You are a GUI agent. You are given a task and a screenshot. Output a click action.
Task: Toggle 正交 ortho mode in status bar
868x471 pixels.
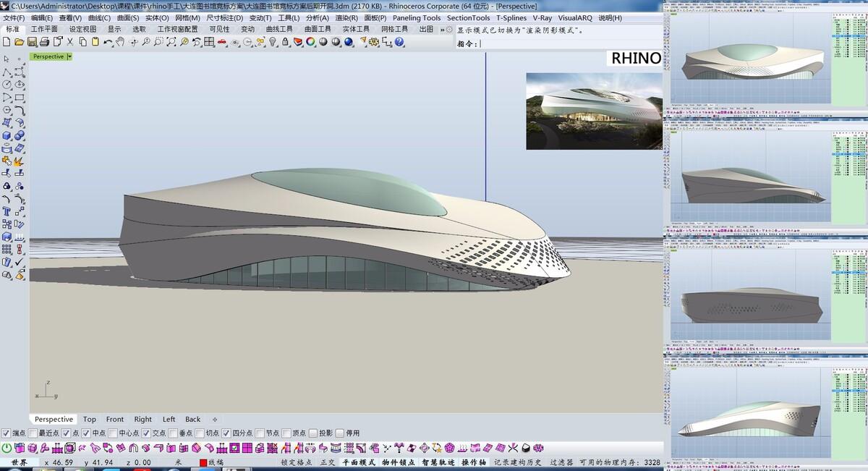pyautogui.click(x=328, y=462)
